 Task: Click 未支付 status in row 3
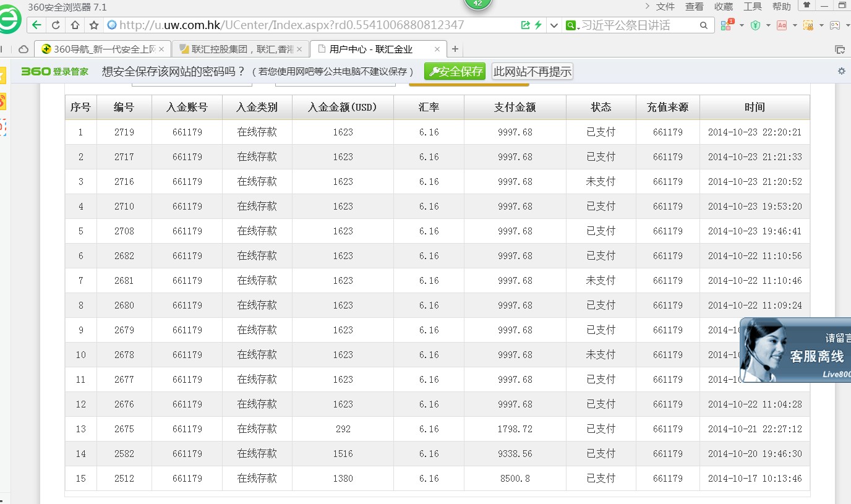click(x=601, y=181)
